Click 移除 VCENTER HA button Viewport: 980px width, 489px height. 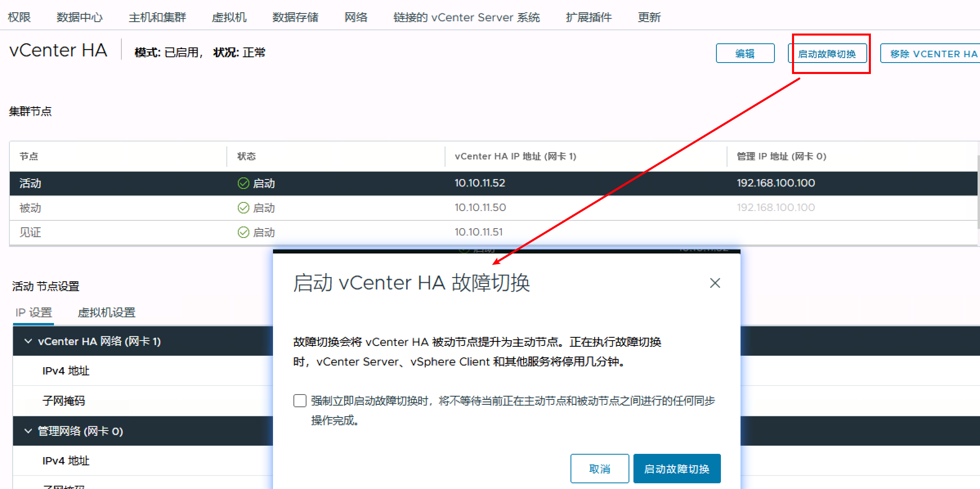point(933,54)
